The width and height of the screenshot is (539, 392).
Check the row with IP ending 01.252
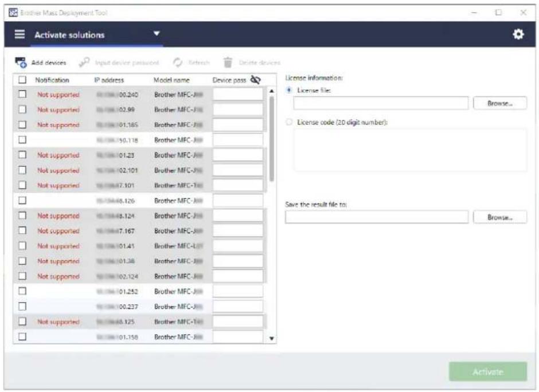[22, 291]
